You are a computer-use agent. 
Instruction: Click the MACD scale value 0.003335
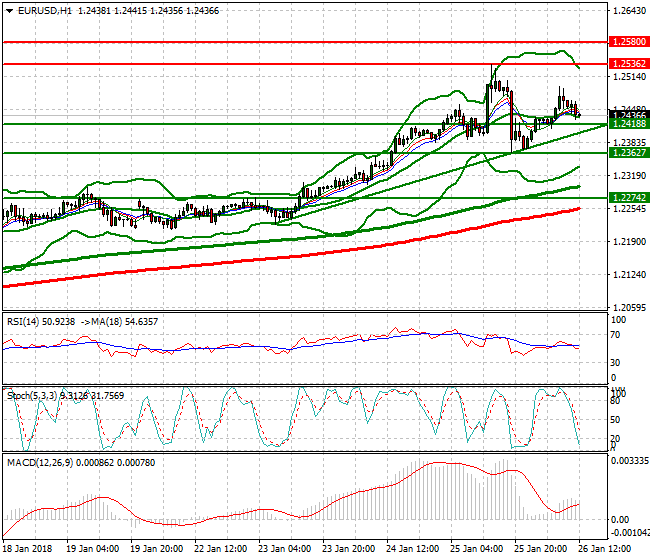630,461
